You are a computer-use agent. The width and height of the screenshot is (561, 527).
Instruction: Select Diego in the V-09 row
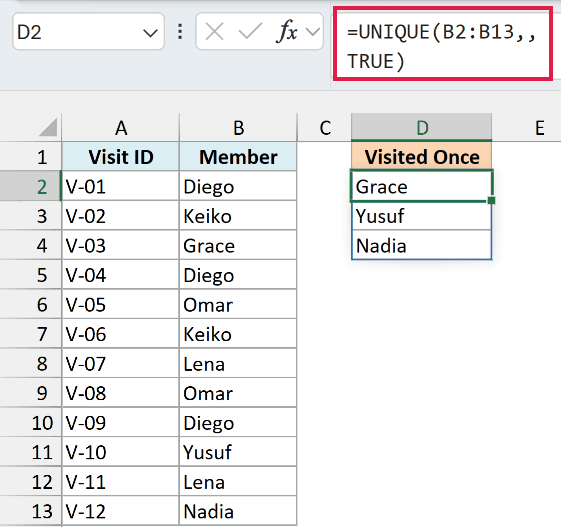tap(238, 423)
